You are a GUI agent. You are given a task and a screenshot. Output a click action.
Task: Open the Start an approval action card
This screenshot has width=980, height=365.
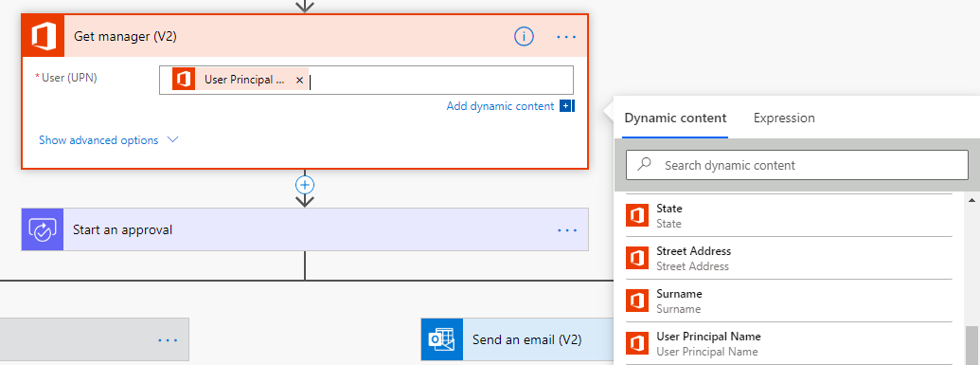point(305,229)
